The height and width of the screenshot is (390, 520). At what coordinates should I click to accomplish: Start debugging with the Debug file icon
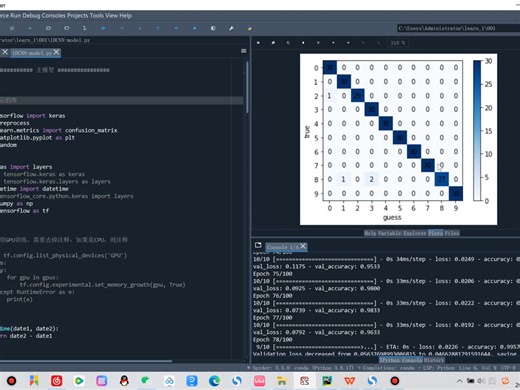pyautogui.click(x=103, y=28)
